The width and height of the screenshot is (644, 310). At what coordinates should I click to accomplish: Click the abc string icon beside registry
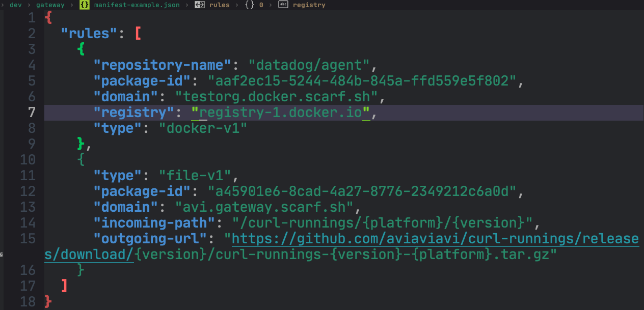click(x=283, y=5)
